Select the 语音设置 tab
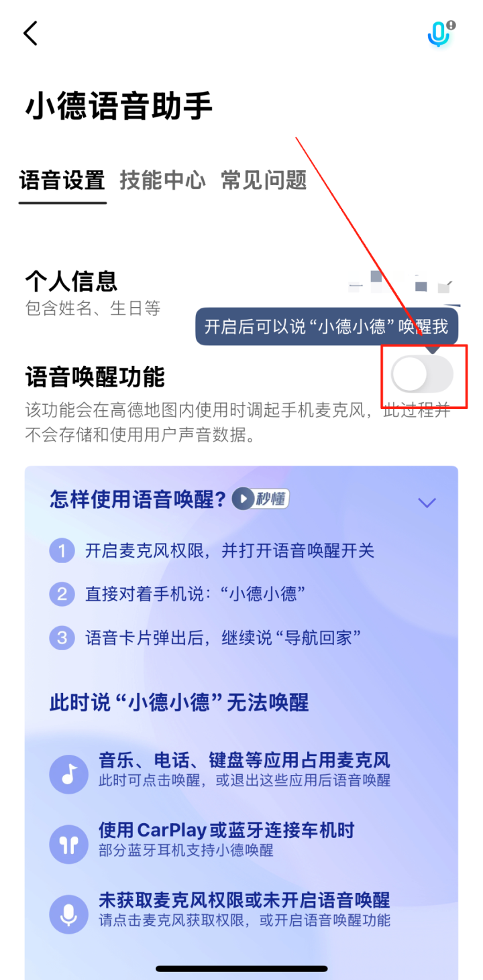 62,180
